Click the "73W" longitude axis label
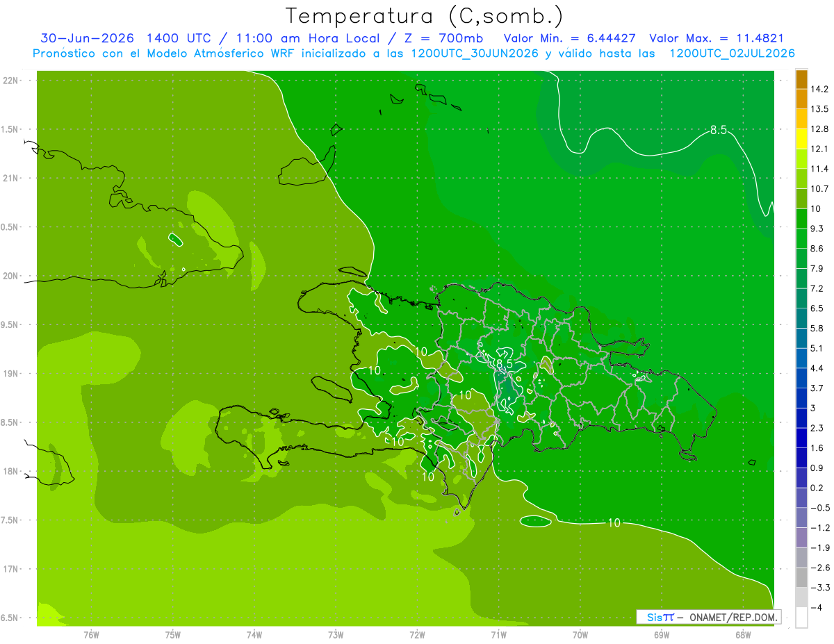This screenshot has height=644, width=834. click(x=336, y=634)
